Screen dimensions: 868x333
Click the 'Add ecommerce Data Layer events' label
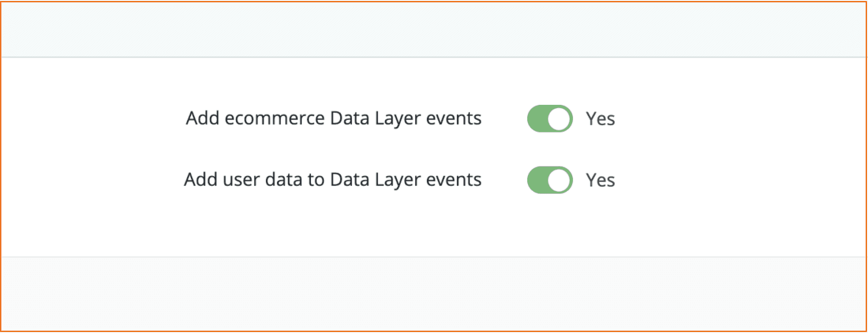pos(334,118)
